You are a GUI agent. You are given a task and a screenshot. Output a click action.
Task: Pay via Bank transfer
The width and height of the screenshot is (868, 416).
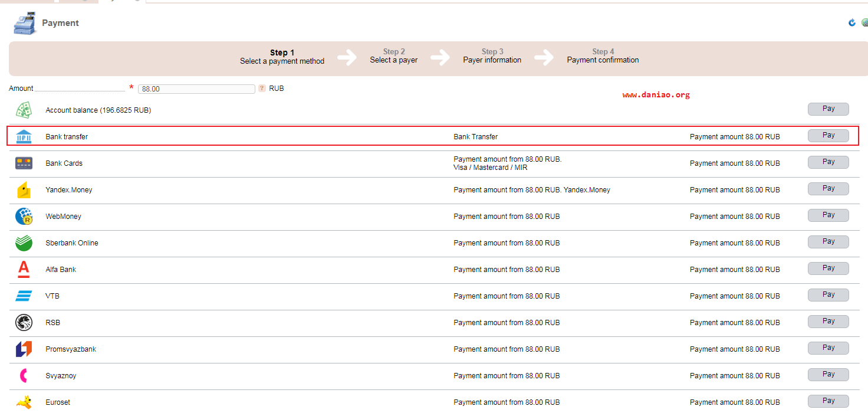[828, 136]
